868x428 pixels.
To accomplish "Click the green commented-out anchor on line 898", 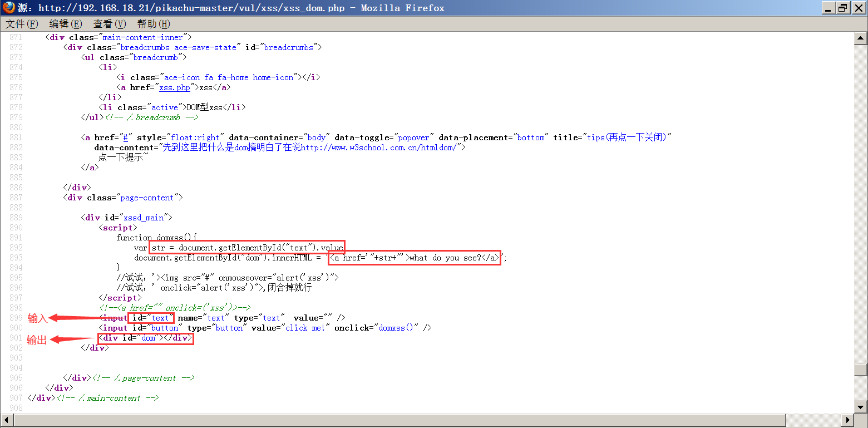I will 175,308.
